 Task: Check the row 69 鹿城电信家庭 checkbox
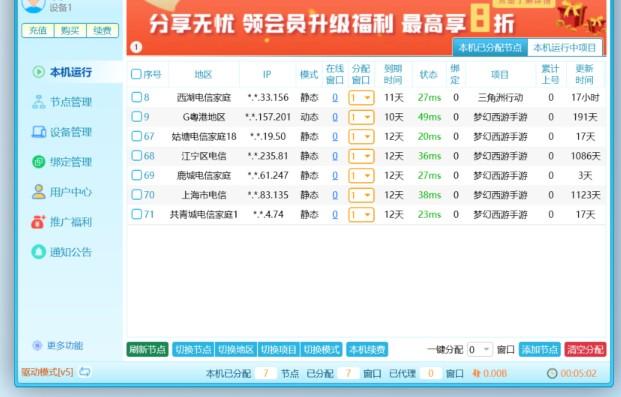(136, 175)
